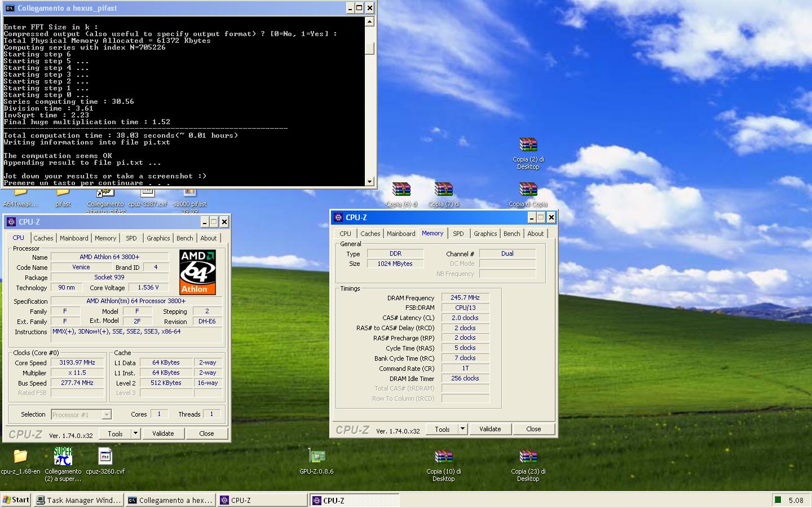Click Tools button in CPU-Z processor window
The height and width of the screenshot is (508, 812).
(115, 433)
